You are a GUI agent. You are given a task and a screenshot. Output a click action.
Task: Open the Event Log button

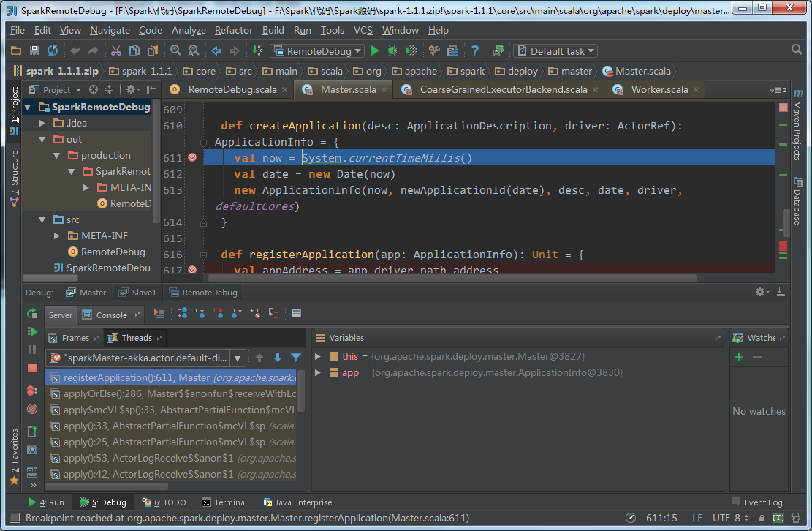(x=757, y=502)
